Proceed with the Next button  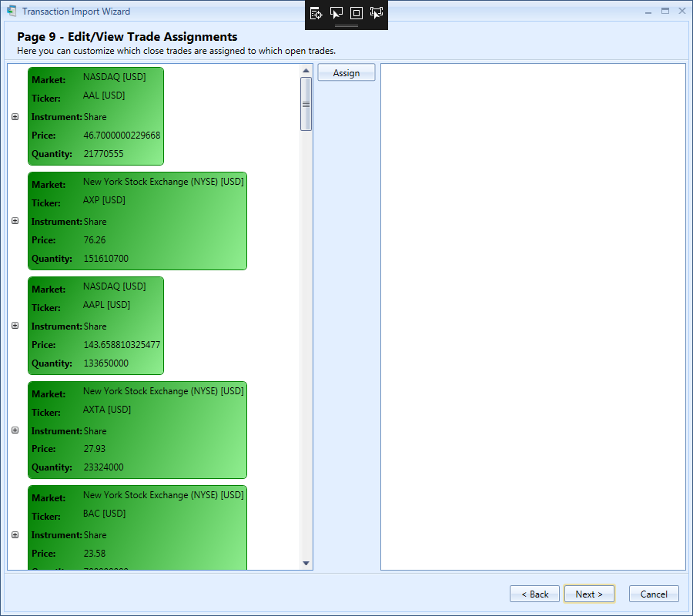point(589,594)
